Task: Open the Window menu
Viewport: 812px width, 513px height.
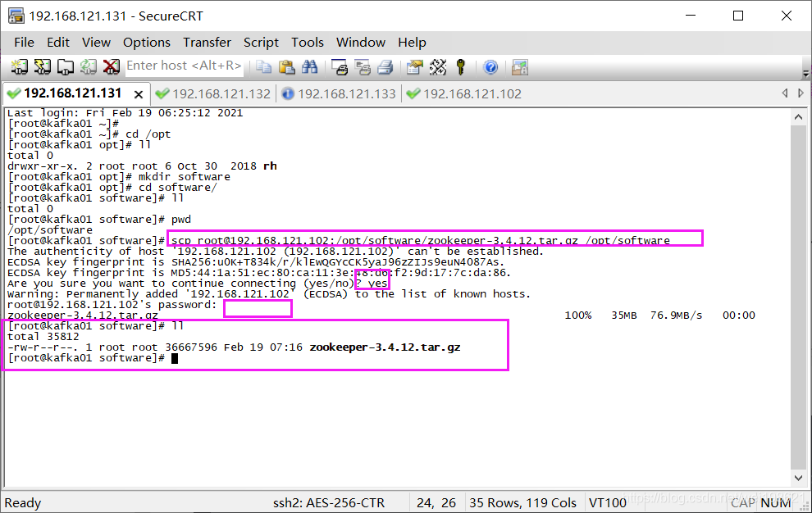Action: click(361, 42)
